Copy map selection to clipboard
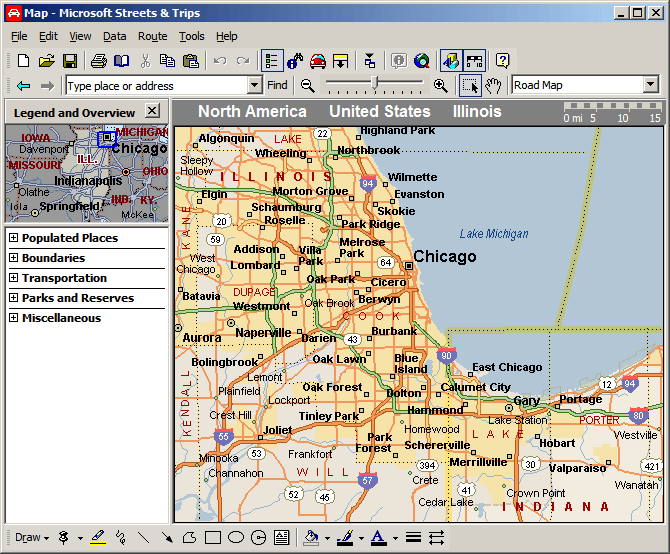Image resolution: width=670 pixels, height=554 pixels. coord(167,61)
